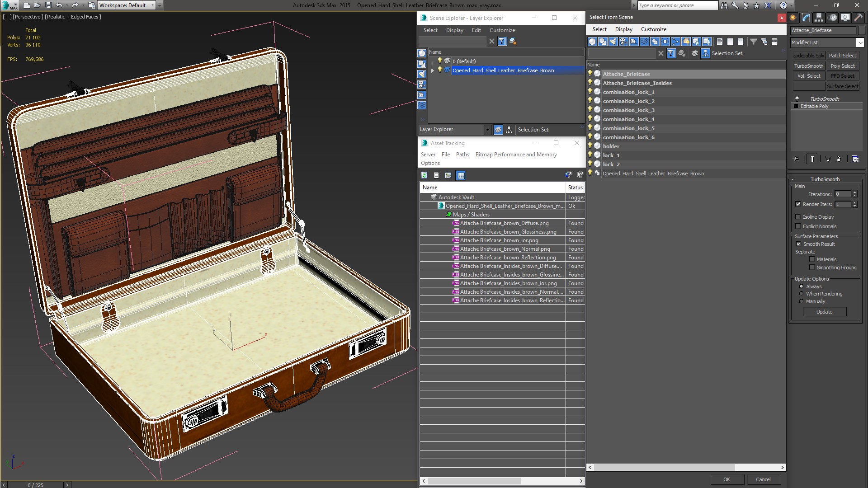Toggle Display Helpers filter in Select From Scene
The image size is (868, 488).
pyautogui.click(x=634, y=42)
